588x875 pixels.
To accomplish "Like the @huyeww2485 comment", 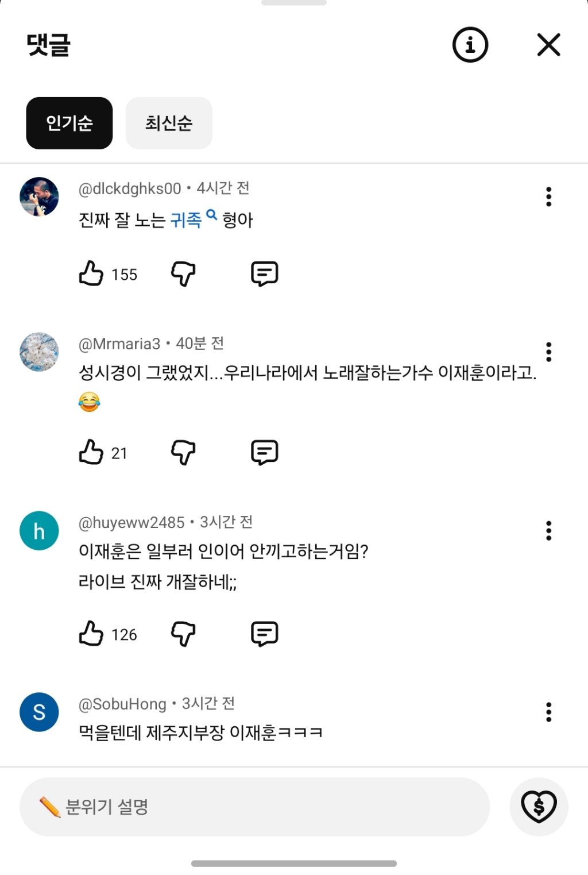I will 91,634.
